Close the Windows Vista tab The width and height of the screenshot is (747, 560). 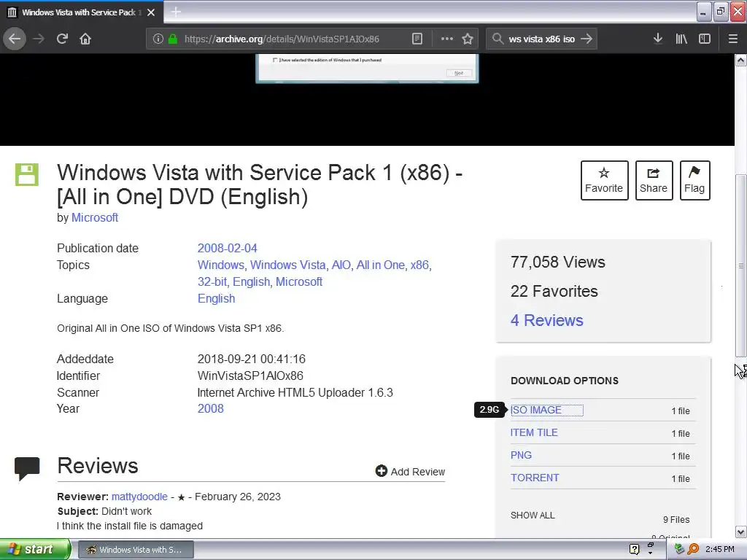pos(151,12)
